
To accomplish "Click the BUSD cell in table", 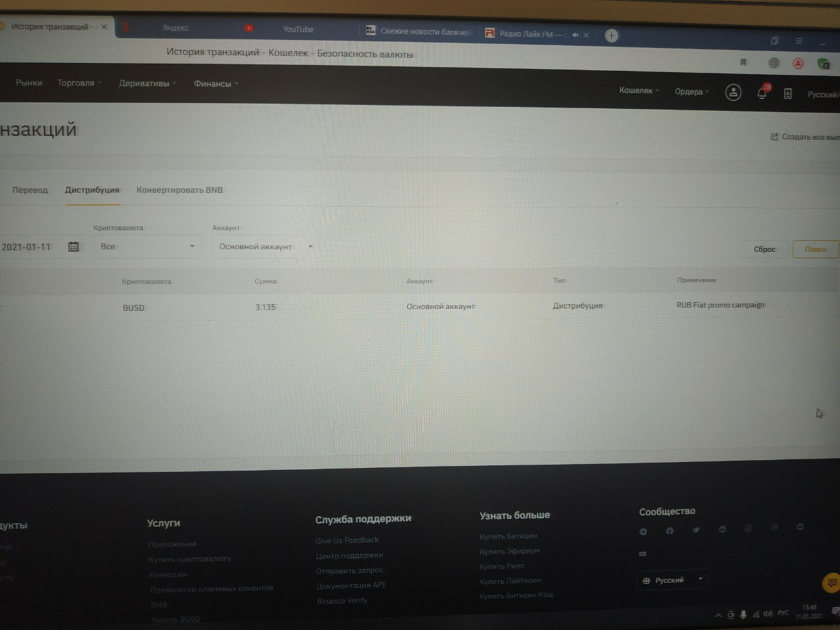I will tap(133, 308).
